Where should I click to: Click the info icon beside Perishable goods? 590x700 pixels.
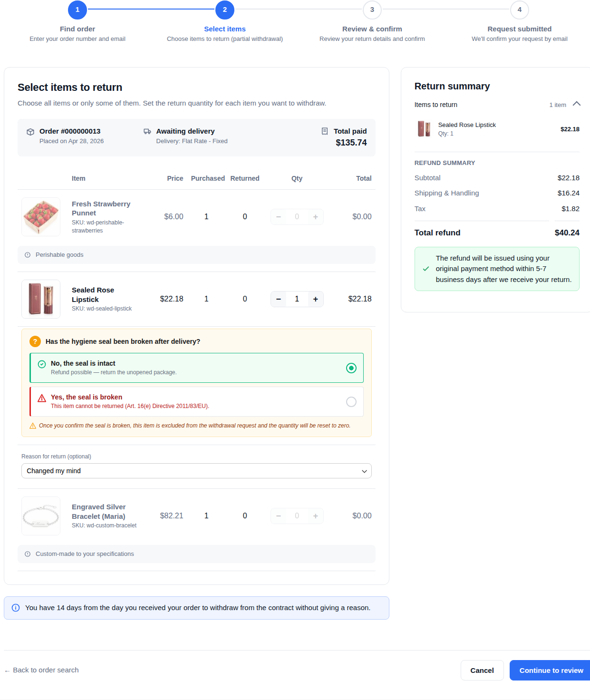point(28,255)
